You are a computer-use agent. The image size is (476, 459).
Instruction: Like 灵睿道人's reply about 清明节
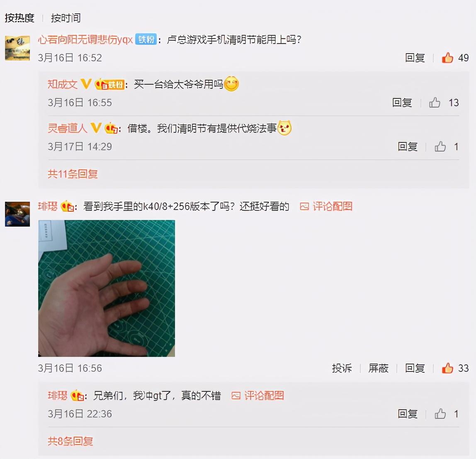click(440, 146)
